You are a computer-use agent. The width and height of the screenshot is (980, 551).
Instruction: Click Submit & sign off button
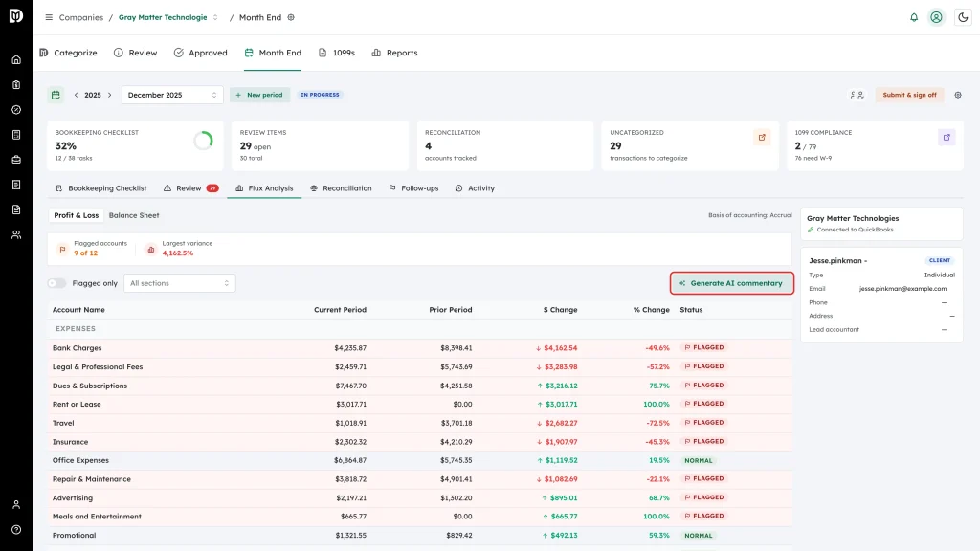pyautogui.click(x=909, y=95)
